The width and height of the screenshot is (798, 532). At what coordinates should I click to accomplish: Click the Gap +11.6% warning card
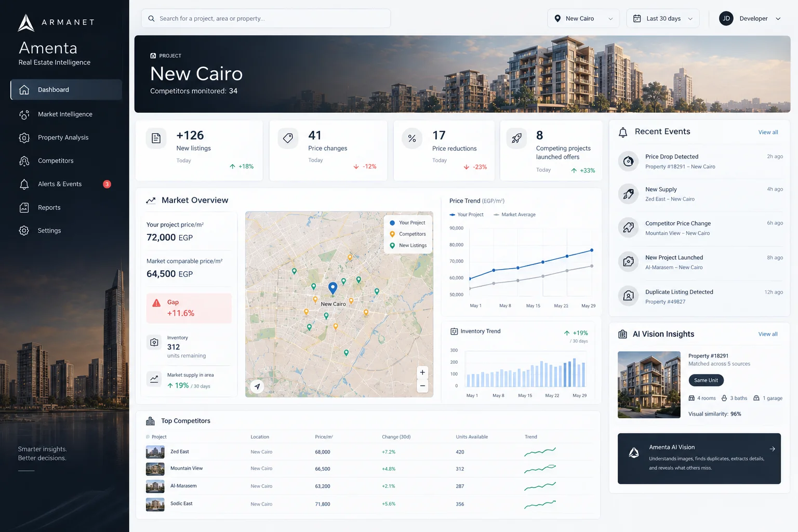point(189,308)
